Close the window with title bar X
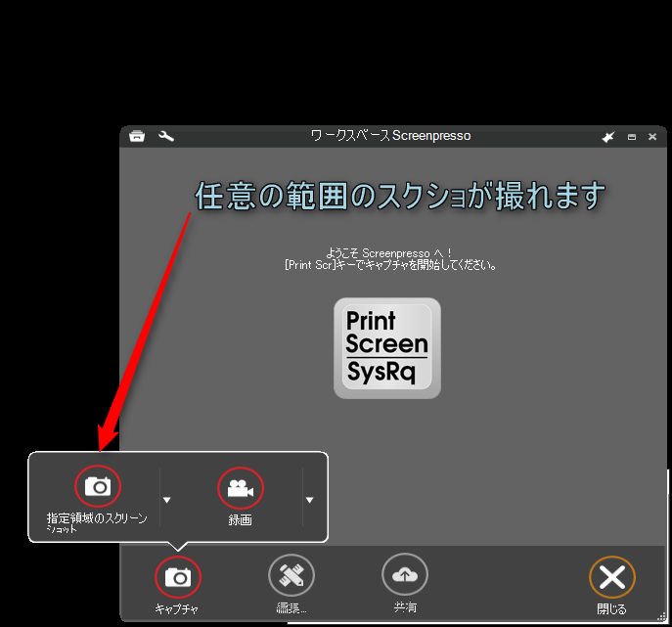Screen dimensions: 672x627 (x=652, y=136)
